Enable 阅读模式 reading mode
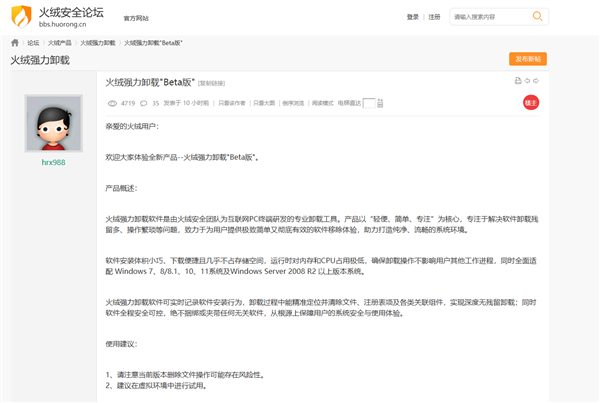Screen dimensions: 600x403 (x=323, y=103)
